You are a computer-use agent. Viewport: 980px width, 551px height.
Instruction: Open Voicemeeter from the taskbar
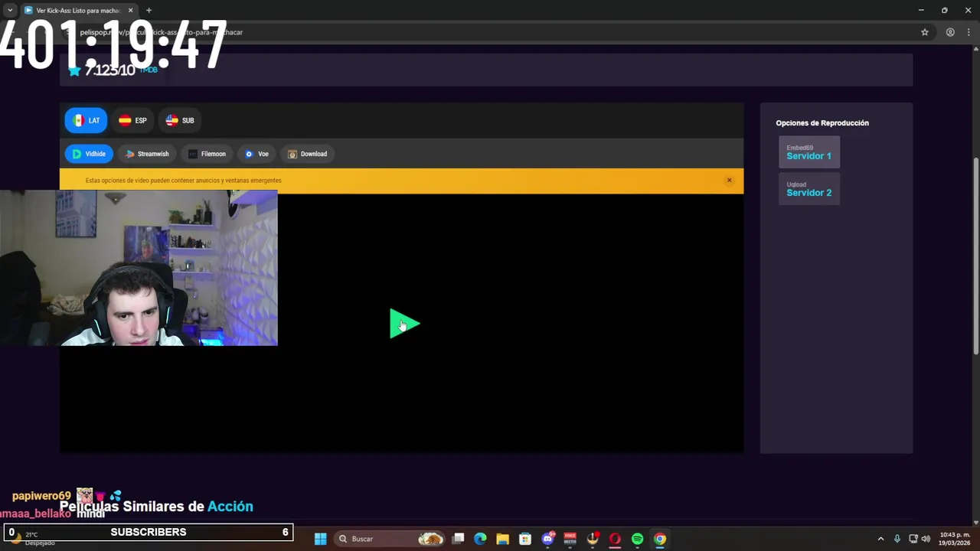[x=570, y=539]
